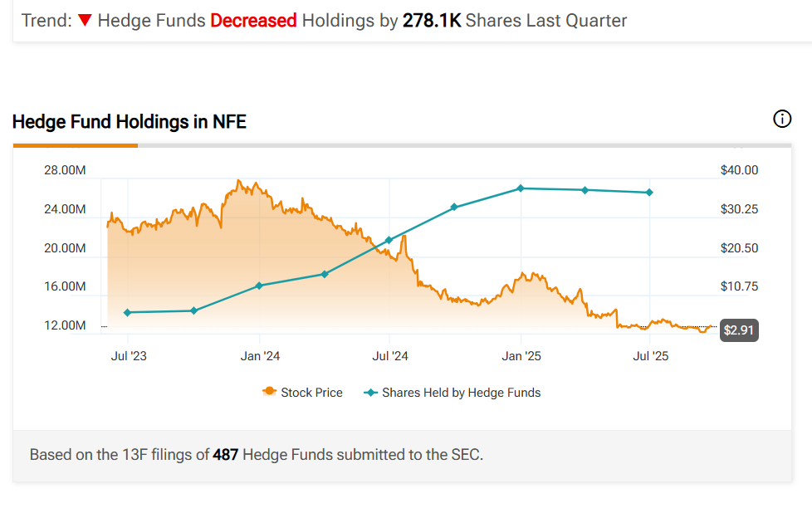Screen dimensions: 812x508
Task: Click the $40.00 right axis label
Action: [739, 170]
